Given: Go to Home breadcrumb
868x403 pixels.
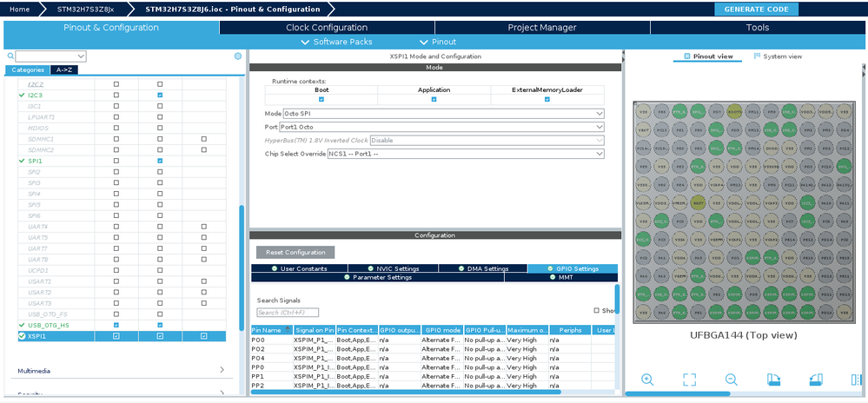Looking at the screenshot, I should click(19, 10).
